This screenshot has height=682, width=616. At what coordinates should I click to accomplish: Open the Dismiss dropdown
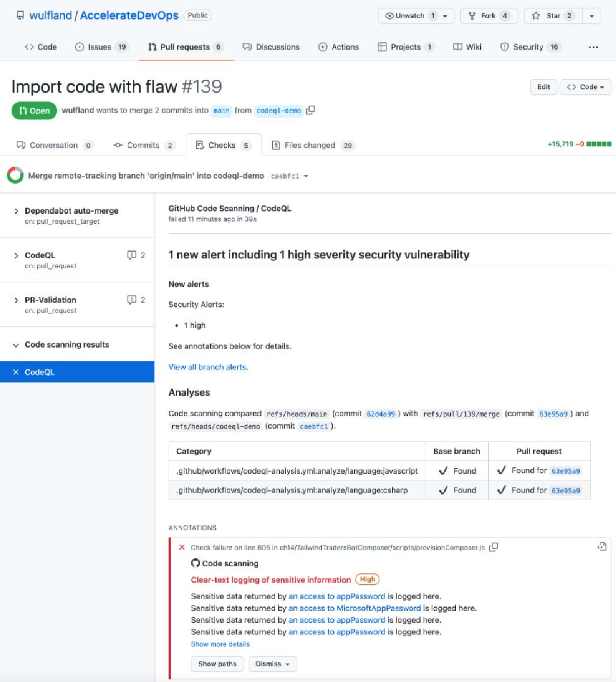coord(273,664)
